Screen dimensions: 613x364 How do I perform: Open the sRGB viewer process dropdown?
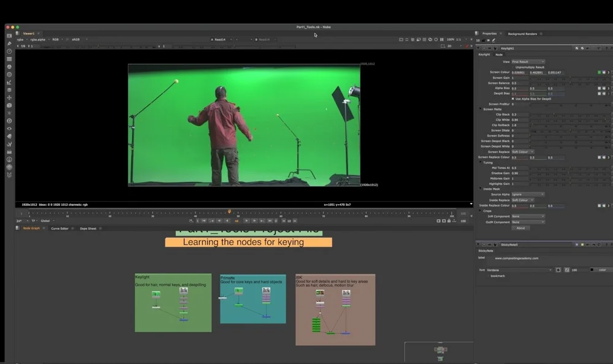[79, 39]
